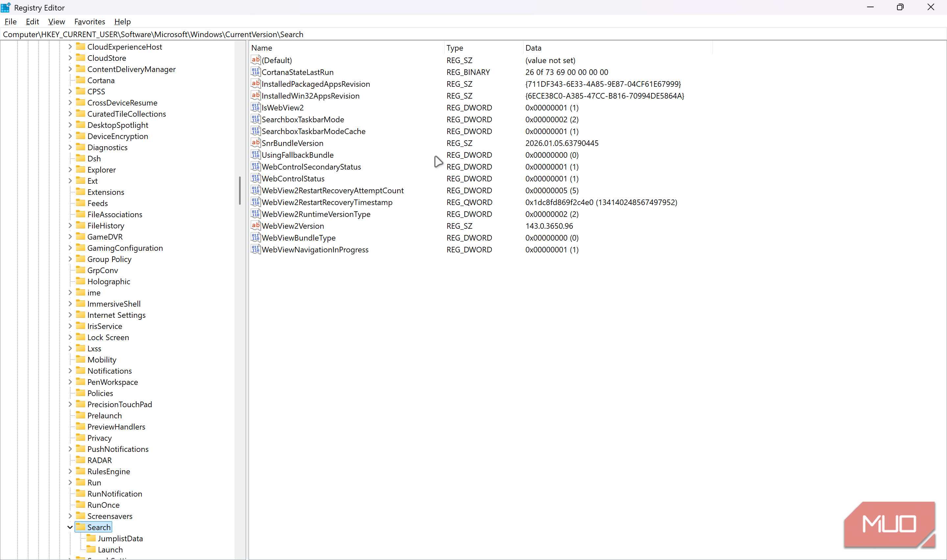The image size is (947, 560).
Task: Click the folder icon beside JumplistData
Action: tap(91, 538)
